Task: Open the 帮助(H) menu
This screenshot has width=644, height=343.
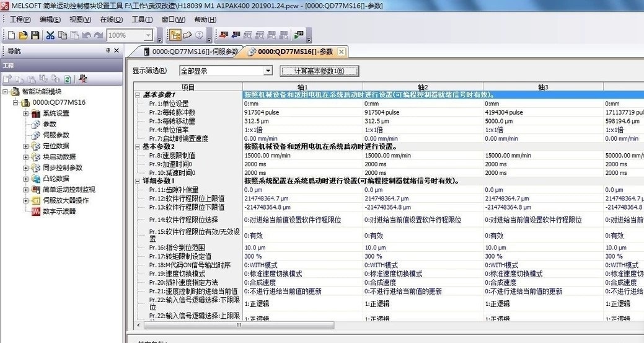Action: coord(205,19)
